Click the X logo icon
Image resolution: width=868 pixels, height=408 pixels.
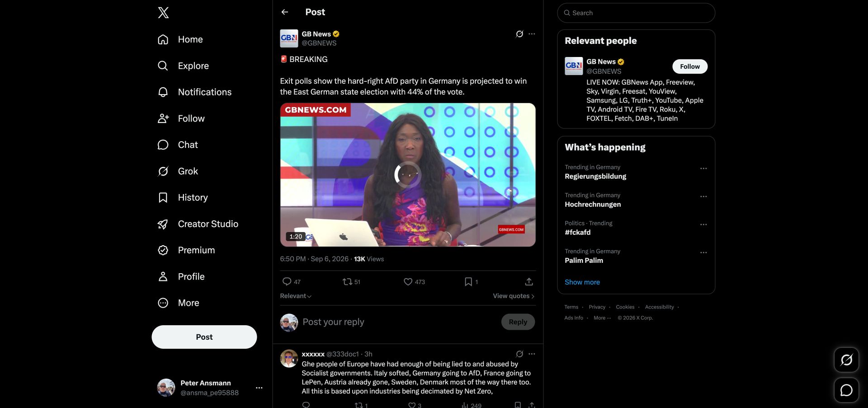coord(163,13)
